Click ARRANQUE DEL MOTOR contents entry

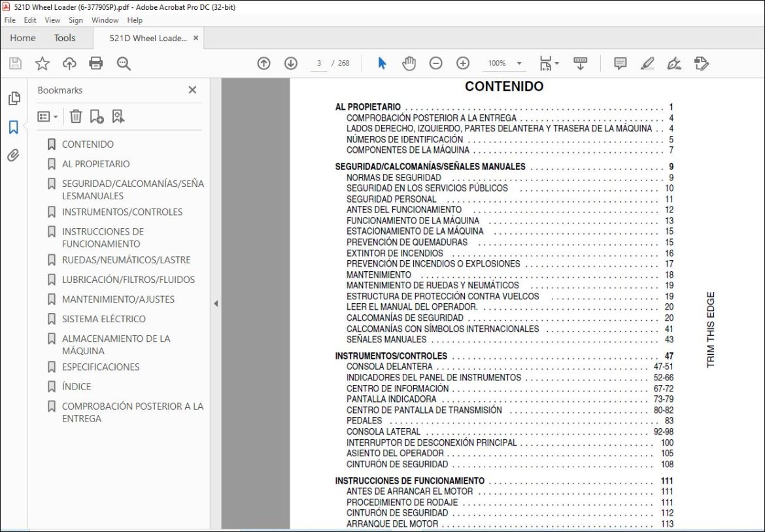392,524
